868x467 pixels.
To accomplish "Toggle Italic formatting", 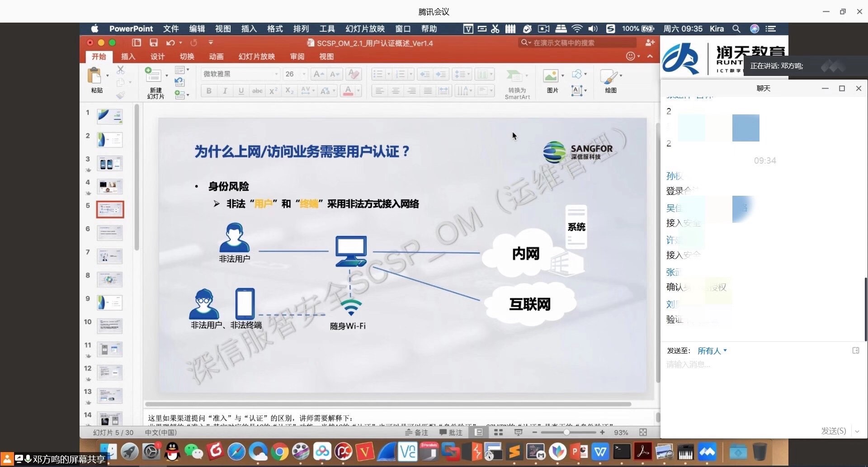I will [x=225, y=91].
